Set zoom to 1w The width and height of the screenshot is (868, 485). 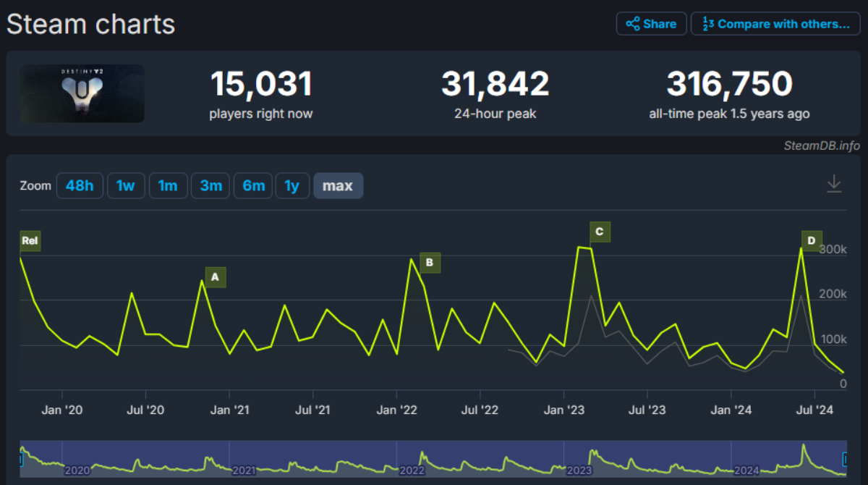pyautogui.click(x=126, y=185)
